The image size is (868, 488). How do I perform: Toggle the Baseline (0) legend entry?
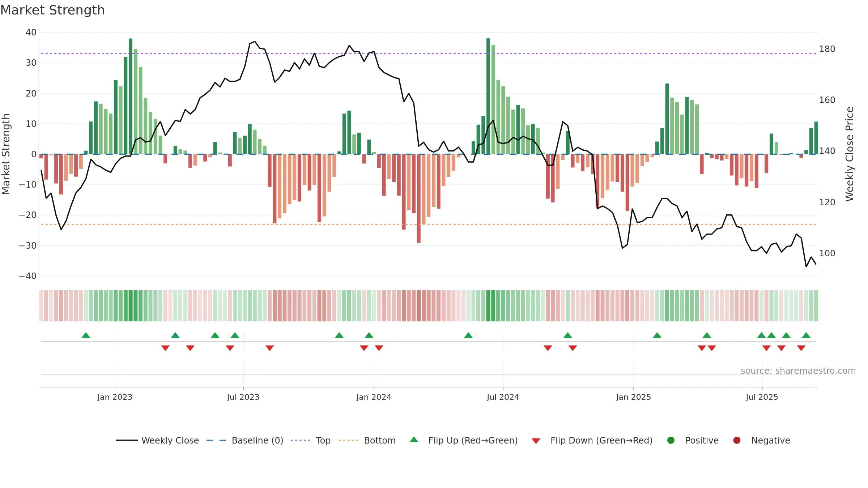[x=245, y=440]
